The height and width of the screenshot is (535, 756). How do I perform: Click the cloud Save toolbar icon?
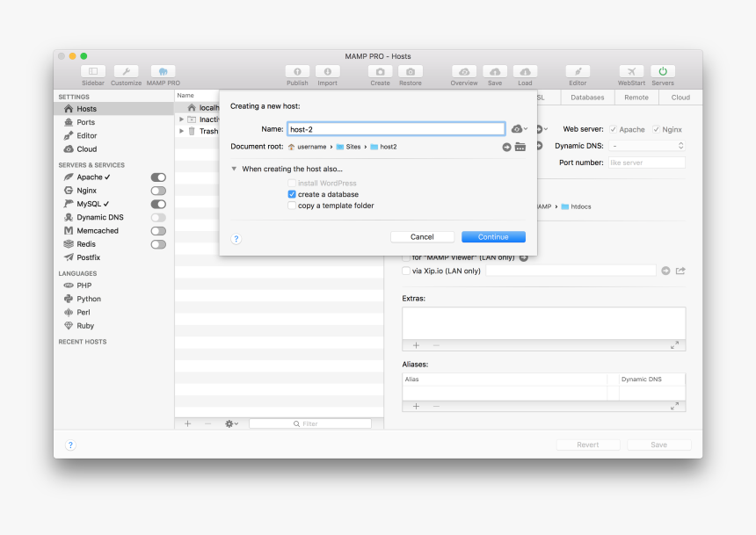tap(495, 71)
